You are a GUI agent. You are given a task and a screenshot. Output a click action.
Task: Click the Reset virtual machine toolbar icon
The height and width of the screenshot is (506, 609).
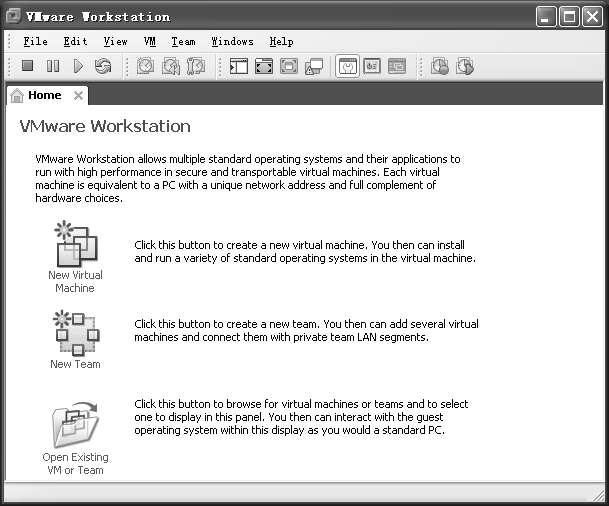103,67
